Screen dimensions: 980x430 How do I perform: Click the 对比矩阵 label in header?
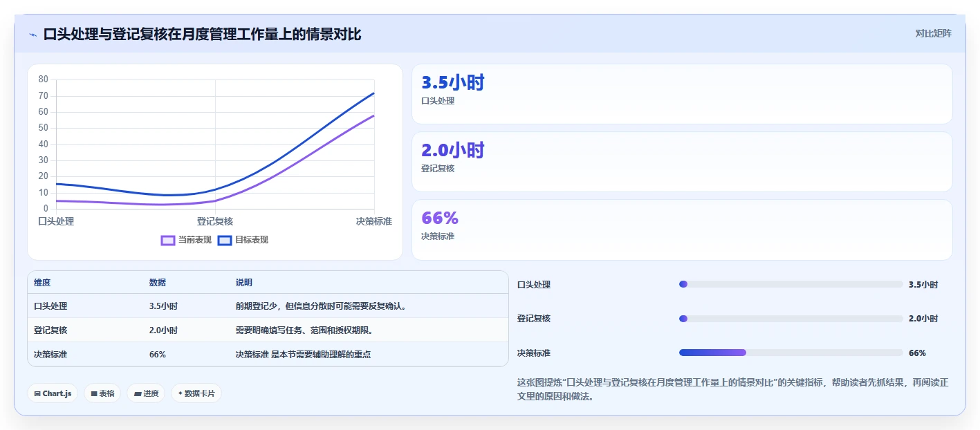pos(933,33)
